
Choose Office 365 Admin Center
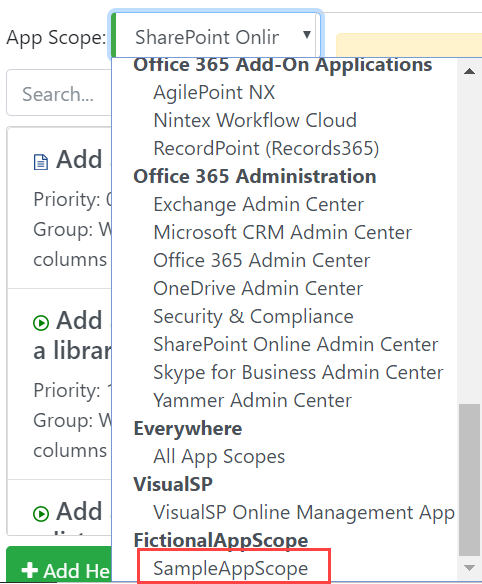pos(262,260)
